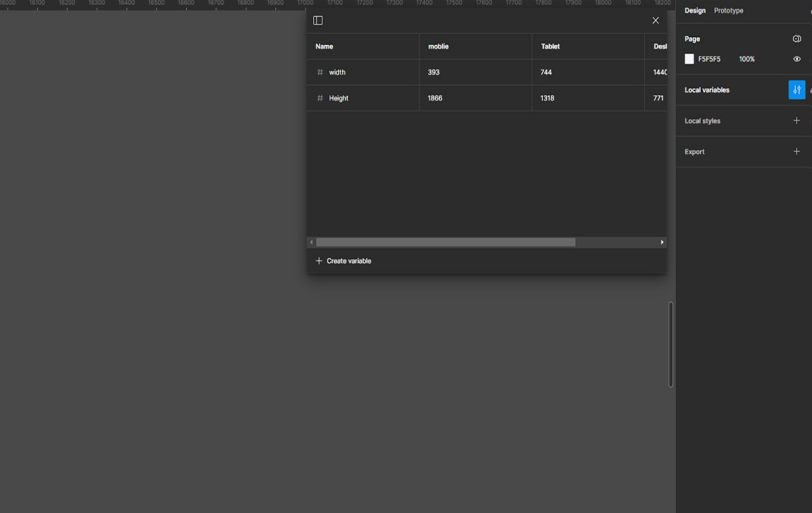Click Create variable button
The width and height of the screenshot is (812, 513).
tap(343, 261)
